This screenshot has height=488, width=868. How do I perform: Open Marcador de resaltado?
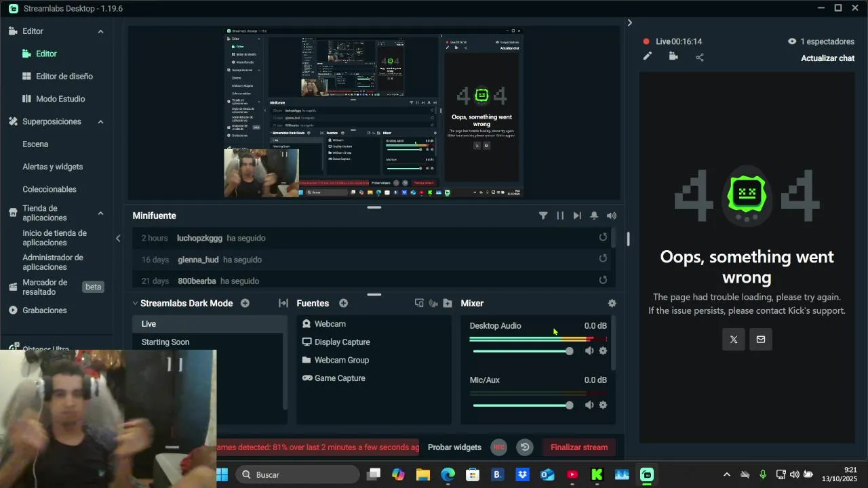45,287
